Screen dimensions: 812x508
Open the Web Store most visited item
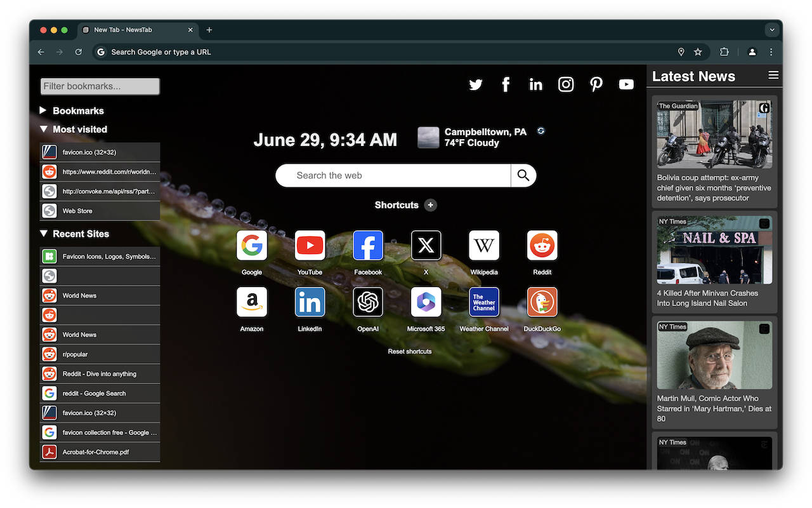(x=100, y=211)
